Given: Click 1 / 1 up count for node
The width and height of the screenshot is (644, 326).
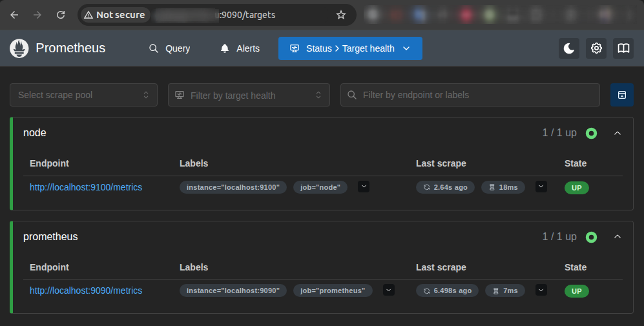Looking at the screenshot, I should (x=559, y=132).
